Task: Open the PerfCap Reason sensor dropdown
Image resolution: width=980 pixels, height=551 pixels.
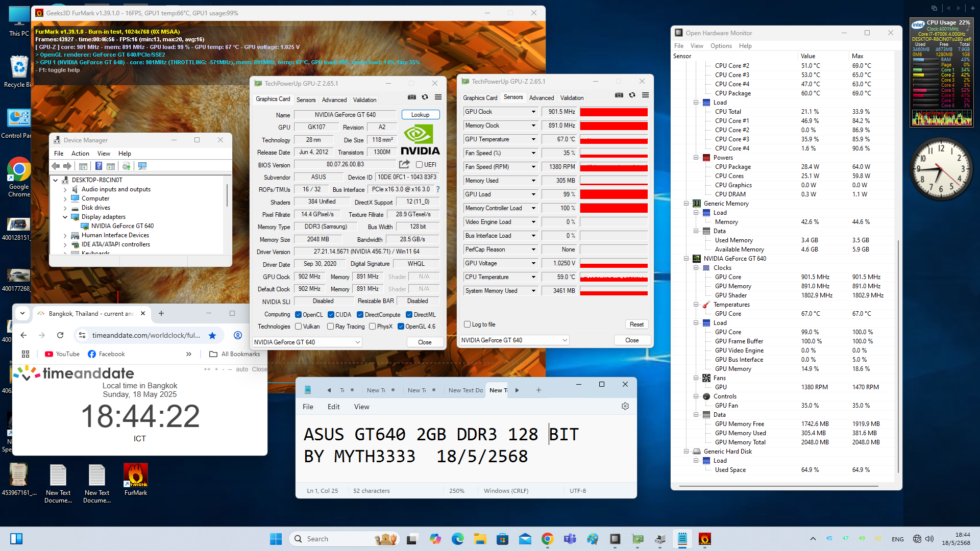Action: (x=533, y=249)
